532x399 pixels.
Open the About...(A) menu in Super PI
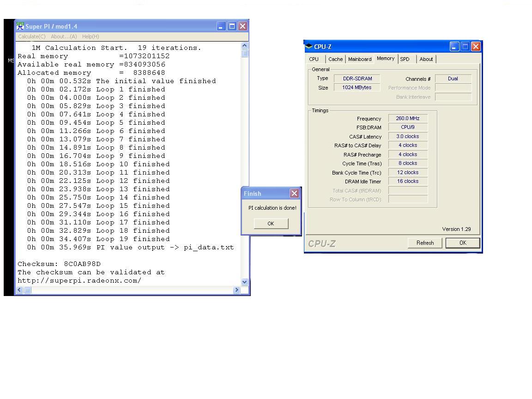tap(64, 36)
